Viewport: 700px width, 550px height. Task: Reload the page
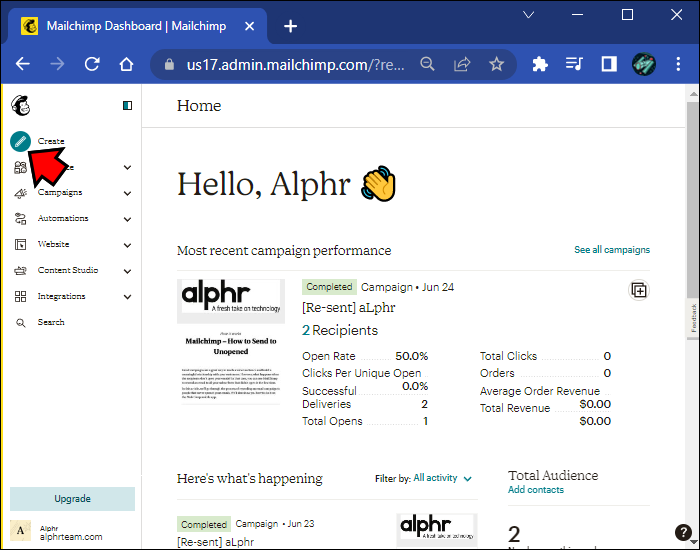click(x=92, y=64)
